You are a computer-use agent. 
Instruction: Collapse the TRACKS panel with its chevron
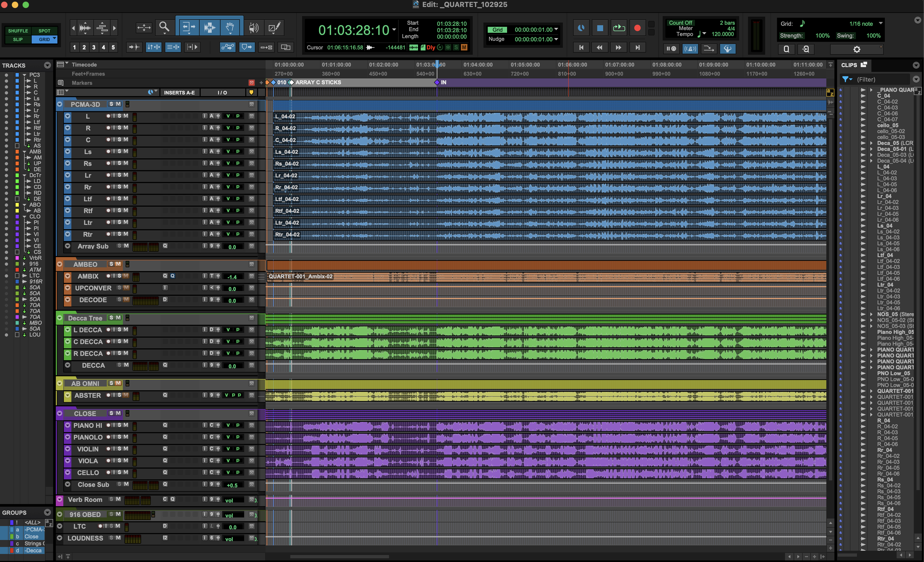[47, 65]
